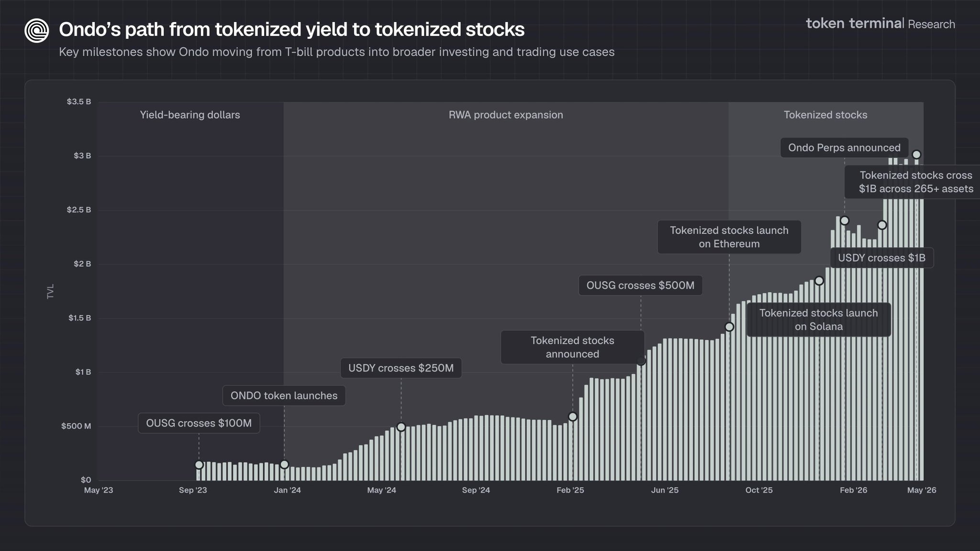Screen dimensions: 980x551
Task: Click the Feb '25 x-axis label
Action: click(570, 490)
